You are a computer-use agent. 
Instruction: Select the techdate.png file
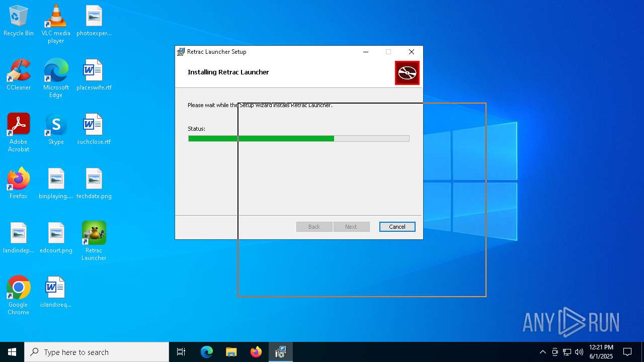pos(94,184)
